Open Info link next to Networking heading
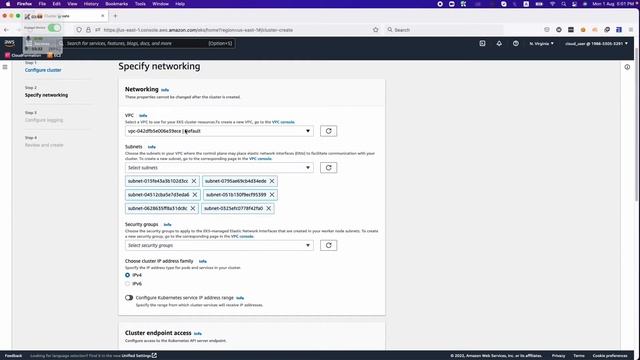The height and width of the screenshot is (360, 640). coord(165,90)
